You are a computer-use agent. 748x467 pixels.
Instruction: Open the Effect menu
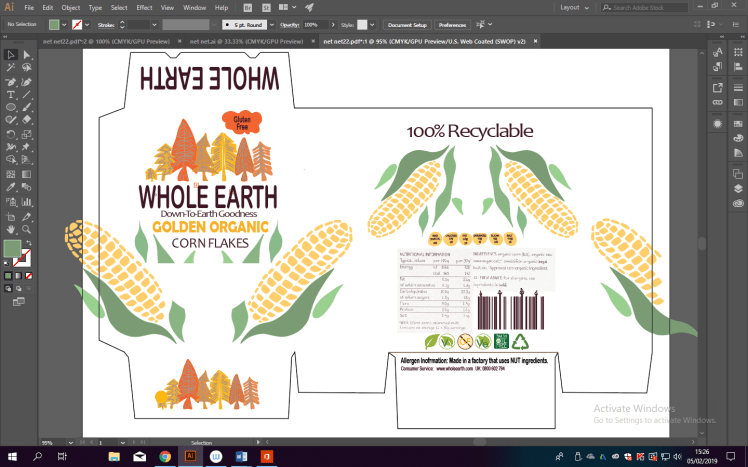144,8
